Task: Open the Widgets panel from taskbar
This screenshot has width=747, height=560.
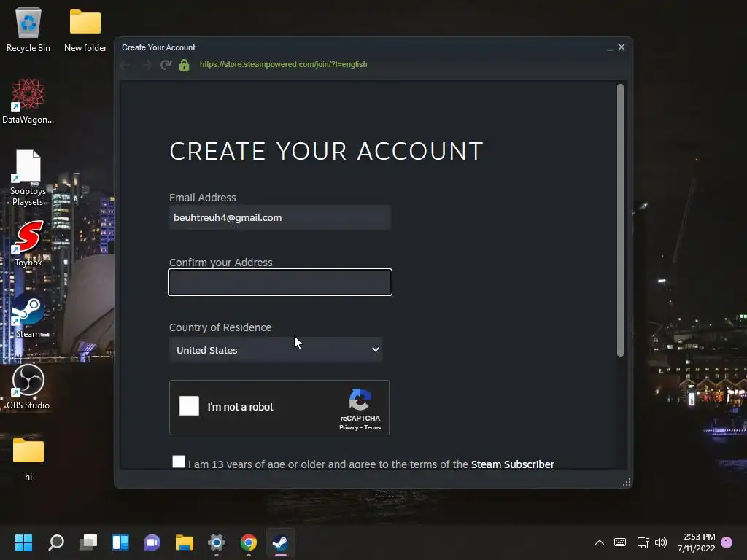Action: (x=120, y=542)
